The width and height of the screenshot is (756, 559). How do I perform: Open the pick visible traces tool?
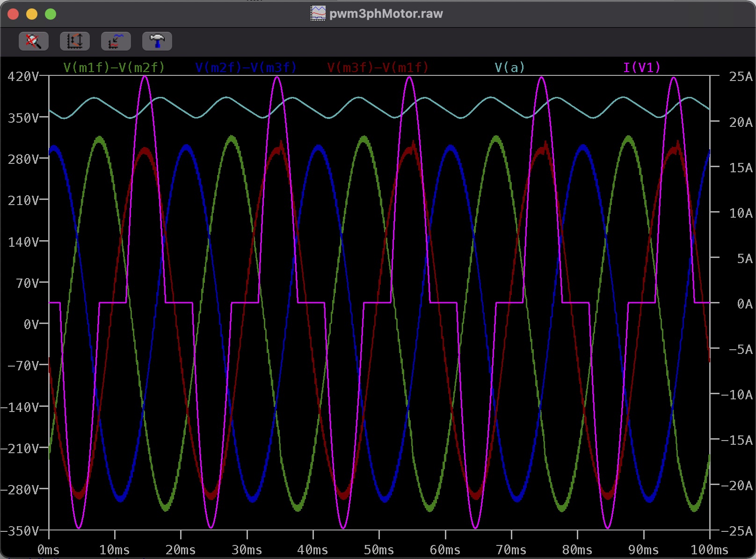tap(116, 41)
